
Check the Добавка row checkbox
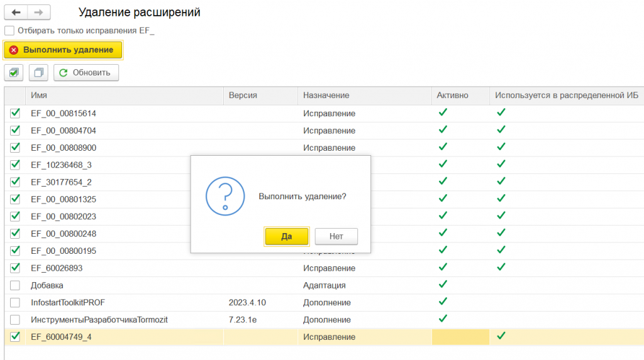click(x=15, y=285)
